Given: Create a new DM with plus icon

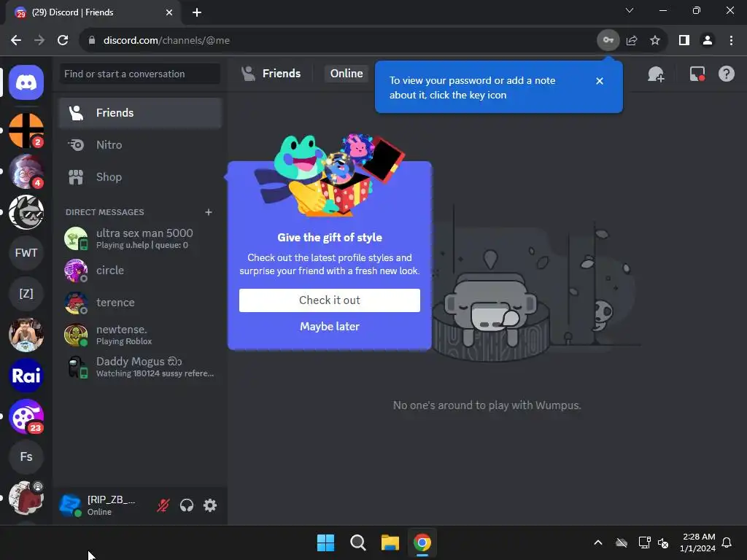Looking at the screenshot, I should coord(208,212).
